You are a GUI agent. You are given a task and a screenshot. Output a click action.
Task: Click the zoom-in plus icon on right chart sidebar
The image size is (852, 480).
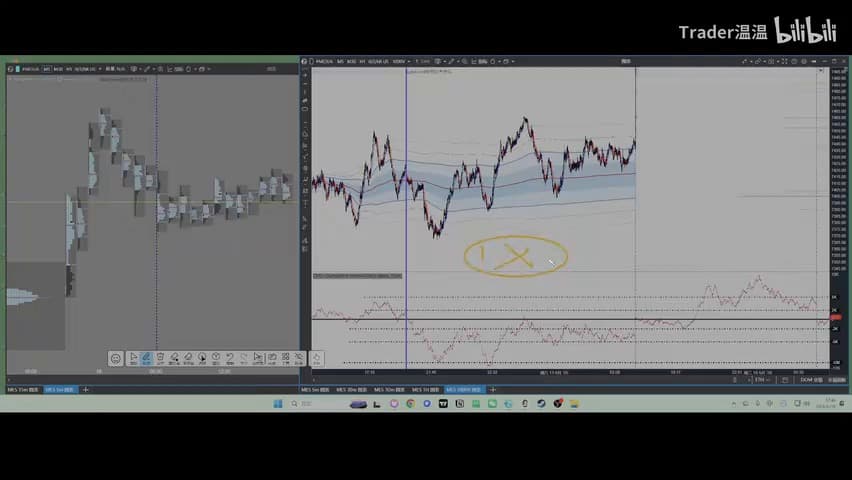click(x=305, y=75)
